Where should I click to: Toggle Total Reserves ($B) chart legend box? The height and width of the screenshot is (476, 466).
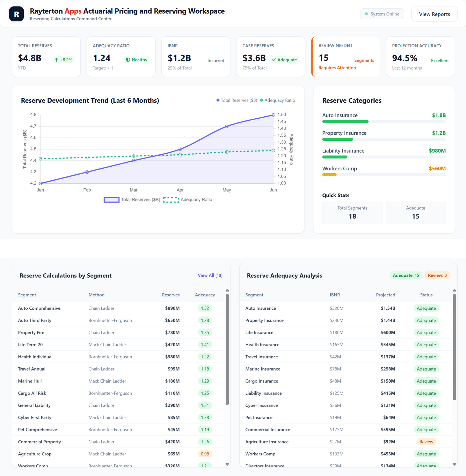(111, 200)
